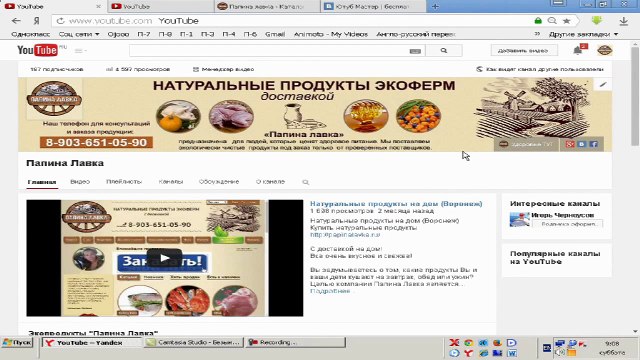Open the Англо-русский перевод bookmark
This screenshot has width=640, height=360.
[x=416, y=34]
